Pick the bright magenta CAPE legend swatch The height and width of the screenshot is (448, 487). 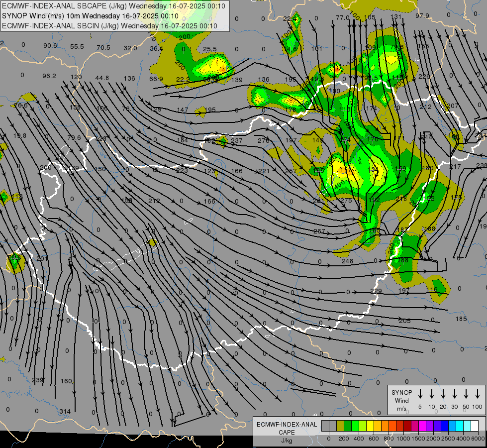coord(422,426)
